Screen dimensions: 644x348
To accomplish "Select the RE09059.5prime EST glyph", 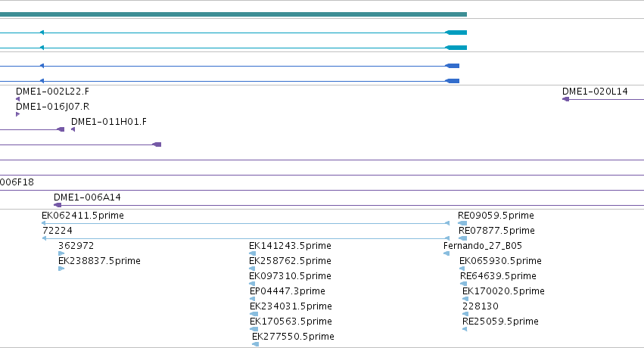I will click(462, 223).
